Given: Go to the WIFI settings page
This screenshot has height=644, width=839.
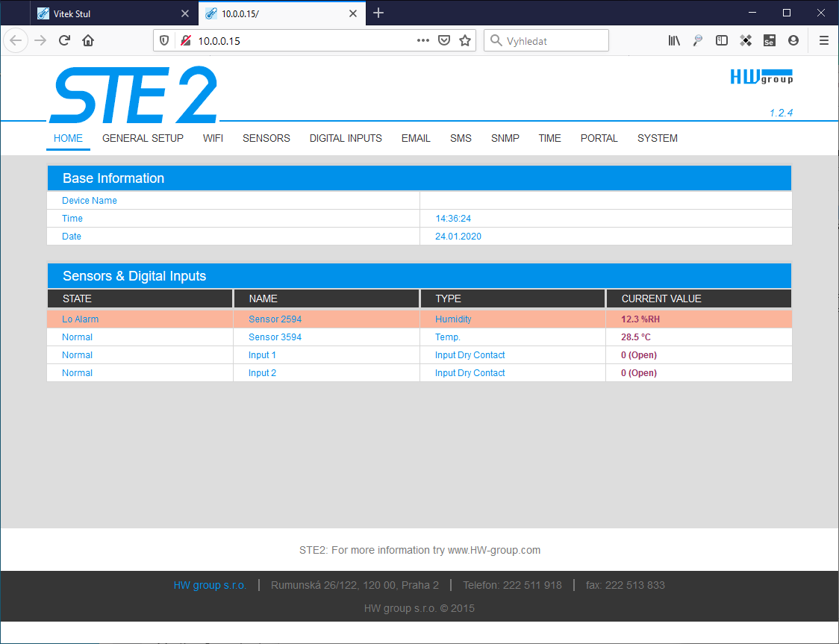Looking at the screenshot, I should pos(213,139).
